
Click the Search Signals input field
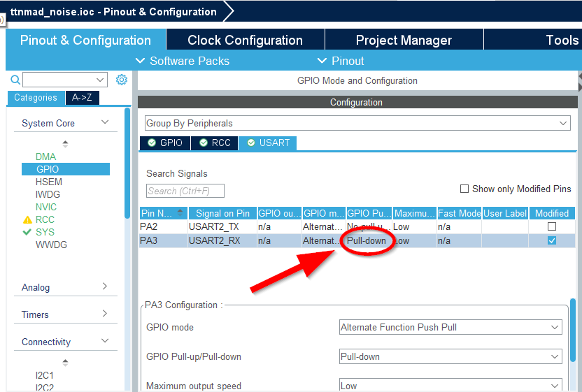click(185, 191)
